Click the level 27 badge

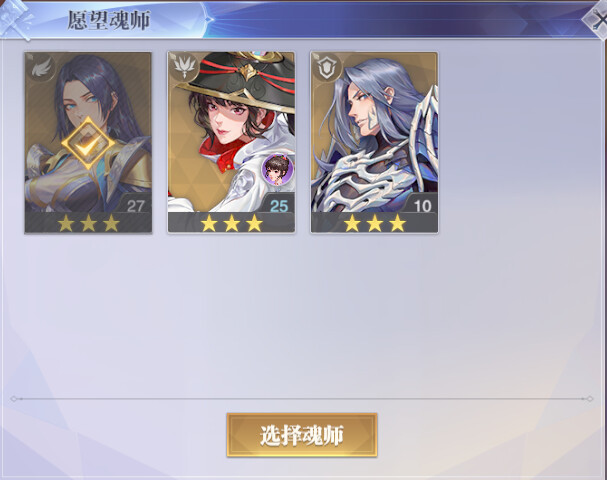click(135, 206)
